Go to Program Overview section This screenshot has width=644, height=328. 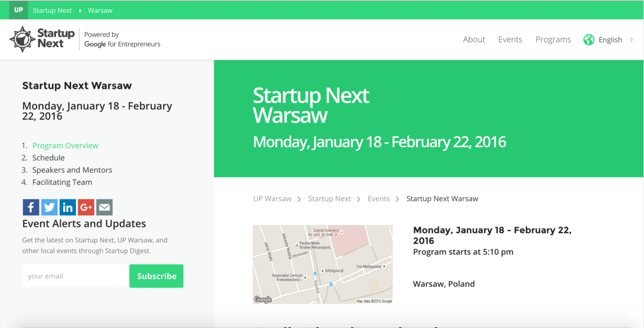click(65, 146)
